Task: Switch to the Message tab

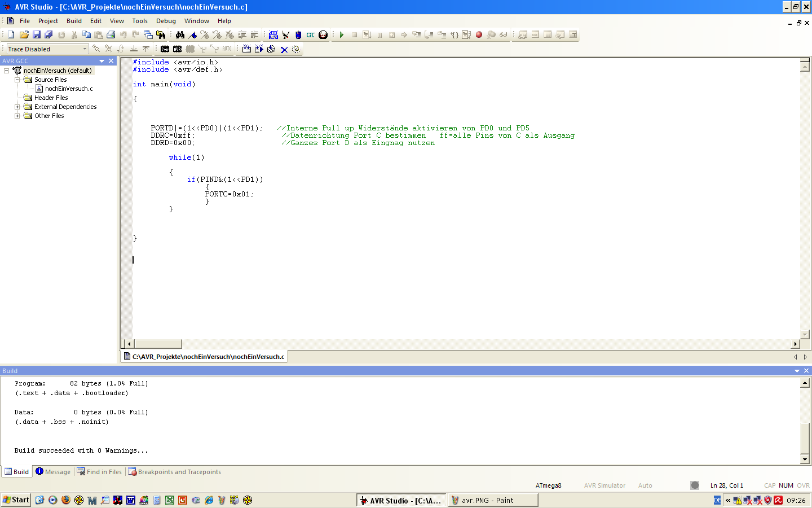Action: pos(54,472)
